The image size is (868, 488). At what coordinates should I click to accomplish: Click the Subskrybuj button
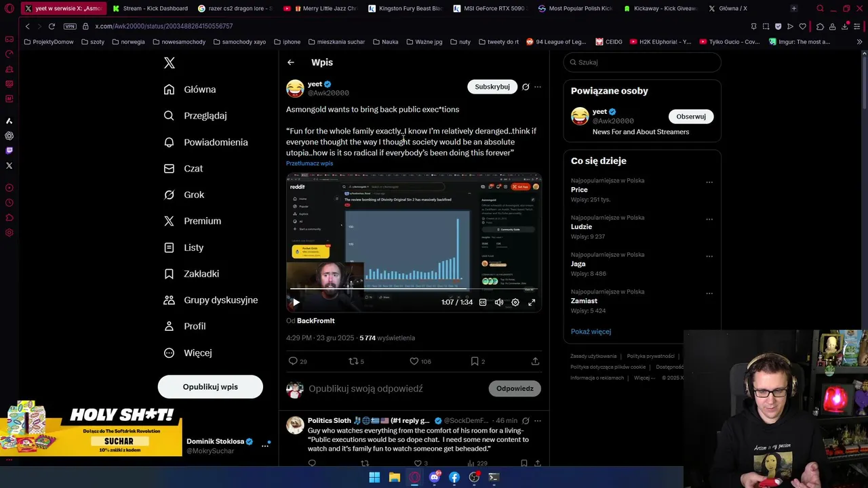tap(492, 87)
